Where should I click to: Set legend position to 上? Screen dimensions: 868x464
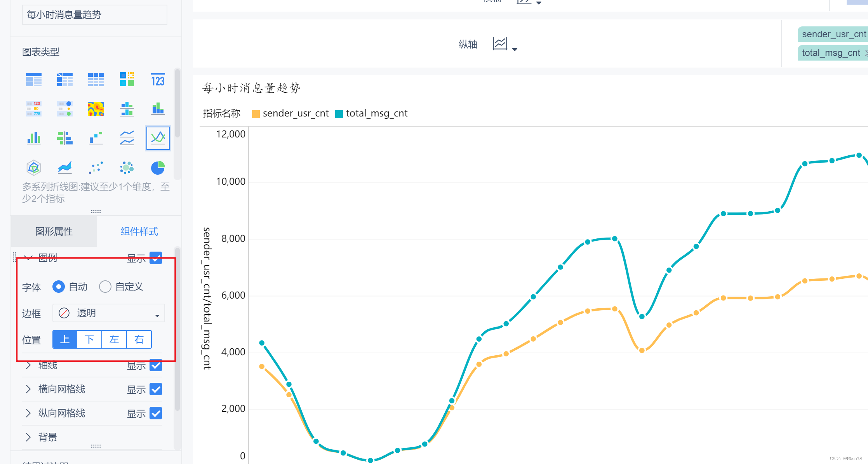coord(65,339)
